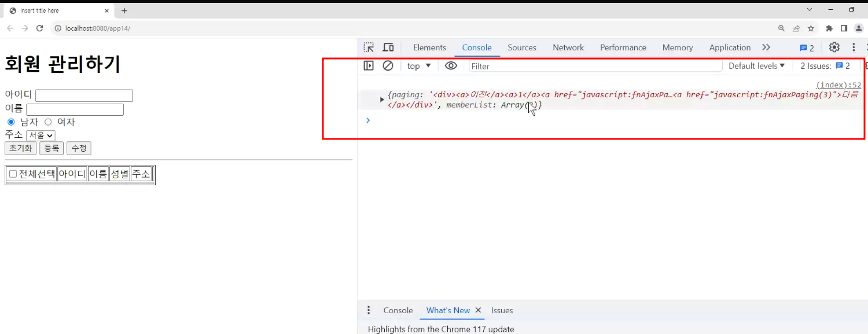Click the 주소 table header
Screen dimensions: 868x334
coord(141,174)
